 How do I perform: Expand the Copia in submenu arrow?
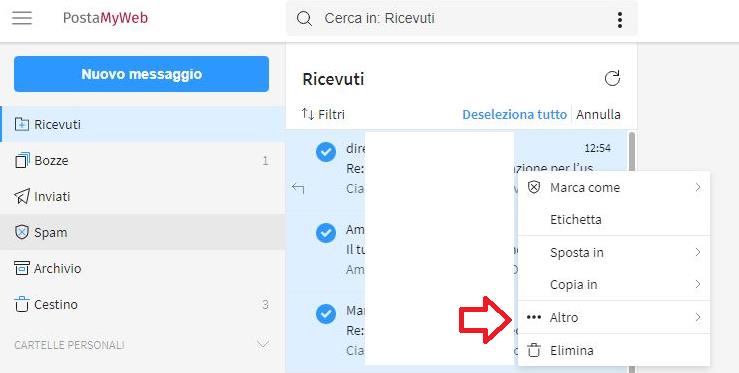coord(698,284)
